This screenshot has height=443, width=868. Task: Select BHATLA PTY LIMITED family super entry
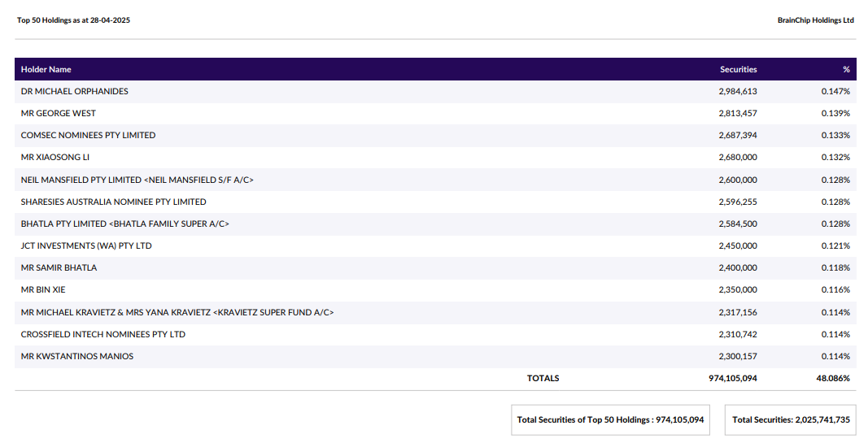(x=124, y=224)
